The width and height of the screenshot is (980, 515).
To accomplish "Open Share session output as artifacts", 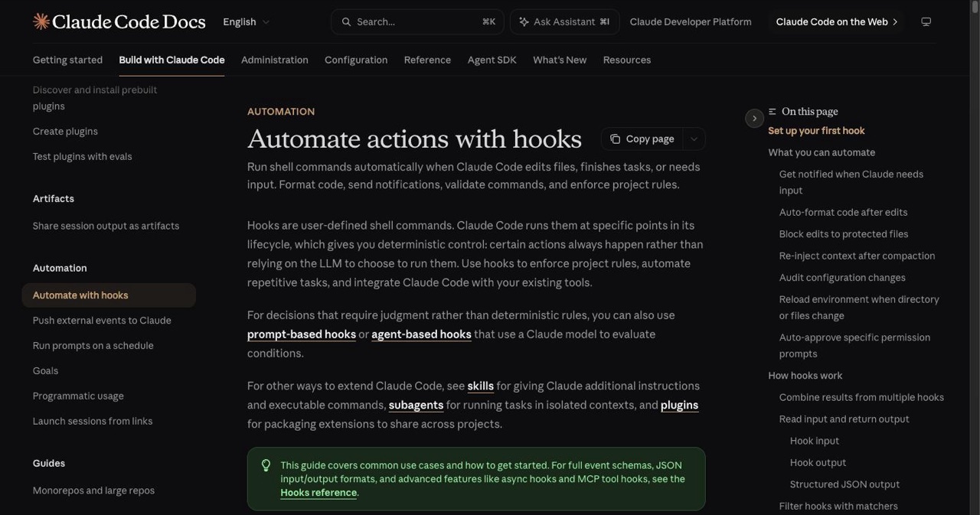I will pyautogui.click(x=106, y=227).
